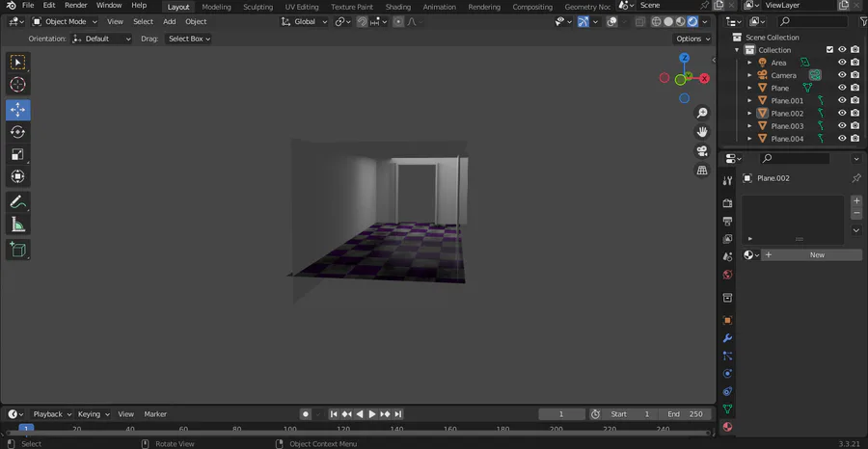
Task: Open the Object Mode dropdown
Action: coord(65,21)
